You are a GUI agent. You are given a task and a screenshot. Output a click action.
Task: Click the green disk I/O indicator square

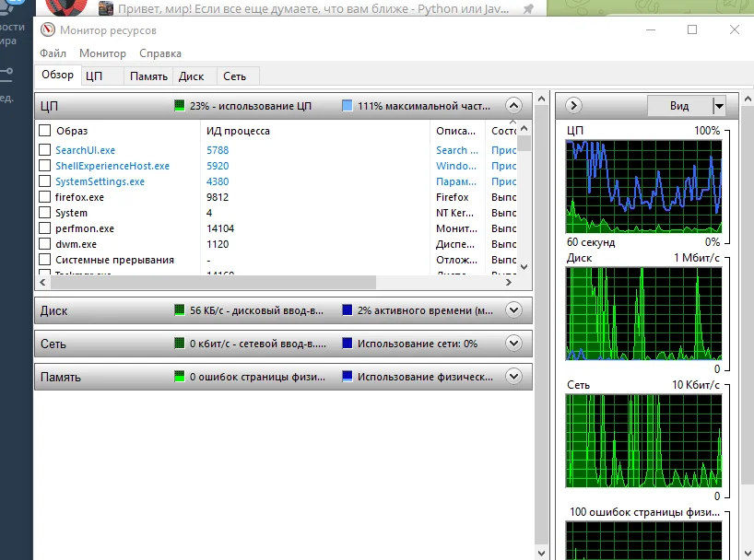180,310
